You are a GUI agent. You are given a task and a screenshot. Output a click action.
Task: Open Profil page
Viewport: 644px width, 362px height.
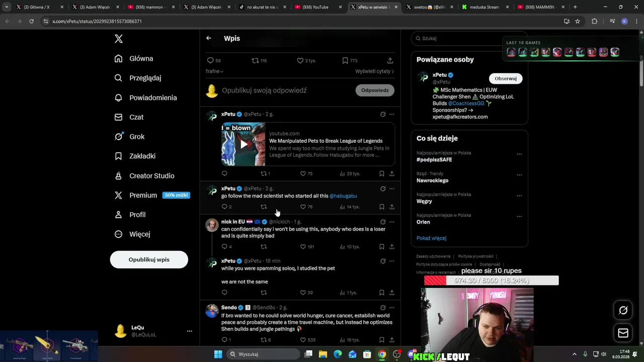coord(130,215)
